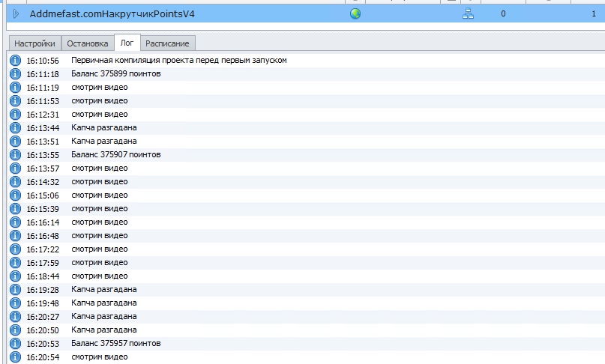Click info icon for 16:17:22 log entry
The height and width of the screenshot is (364, 605).
tap(15, 249)
